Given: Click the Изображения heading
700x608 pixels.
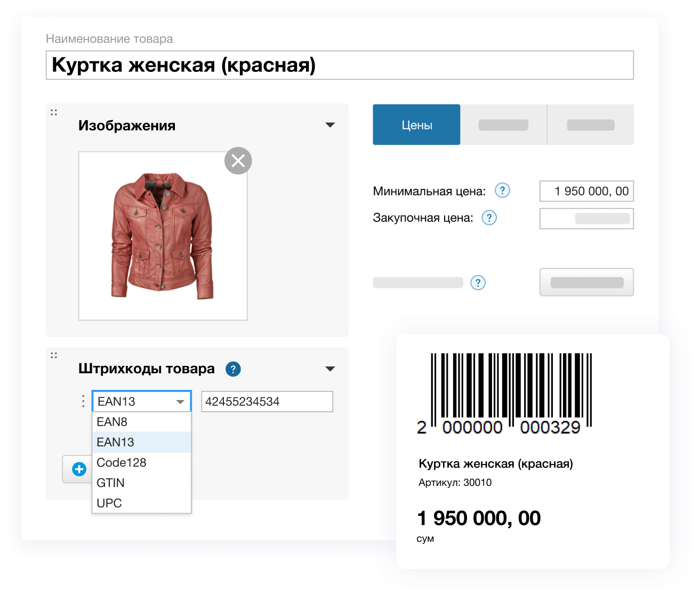Looking at the screenshot, I should point(127,125).
